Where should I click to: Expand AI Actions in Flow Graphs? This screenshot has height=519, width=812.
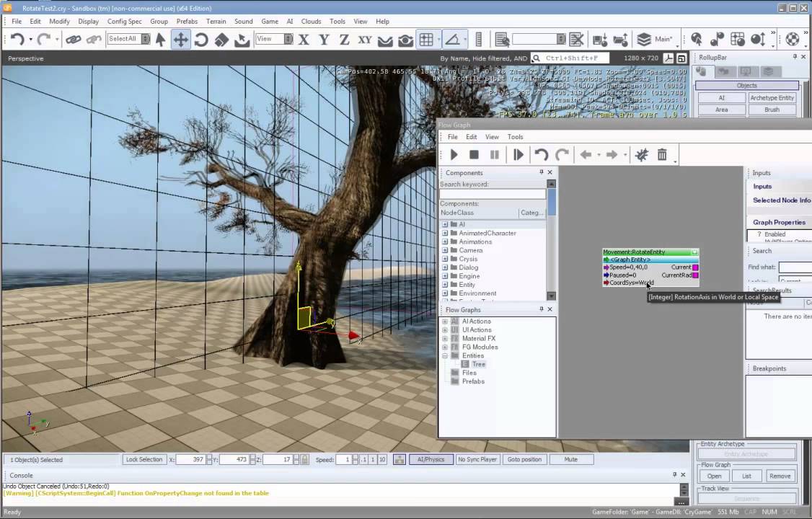(445, 321)
